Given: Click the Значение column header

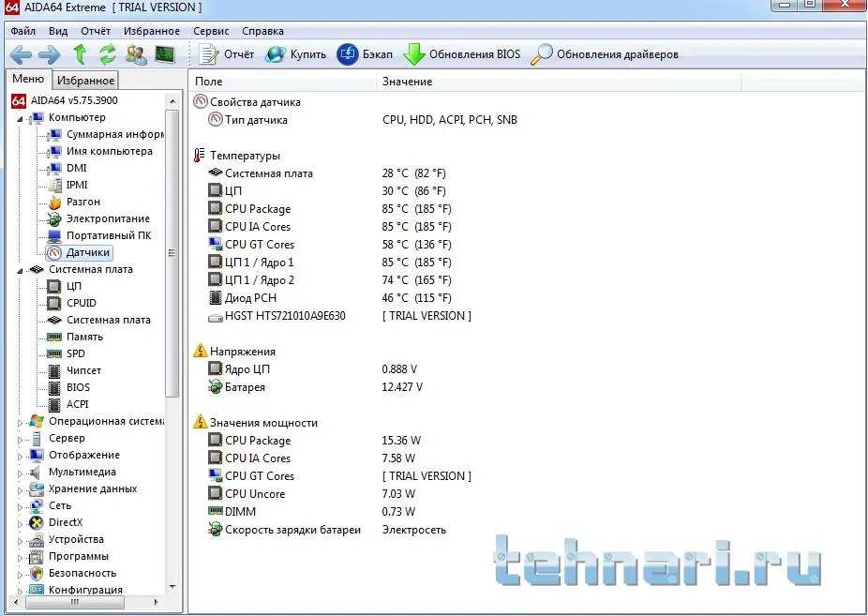Looking at the screenshot, I should 559,82.
